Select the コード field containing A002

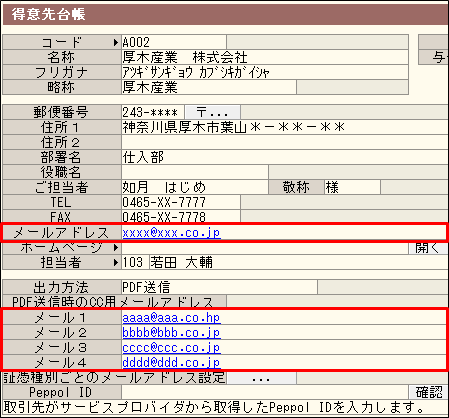pyautogui.click(x=174, y=42)
